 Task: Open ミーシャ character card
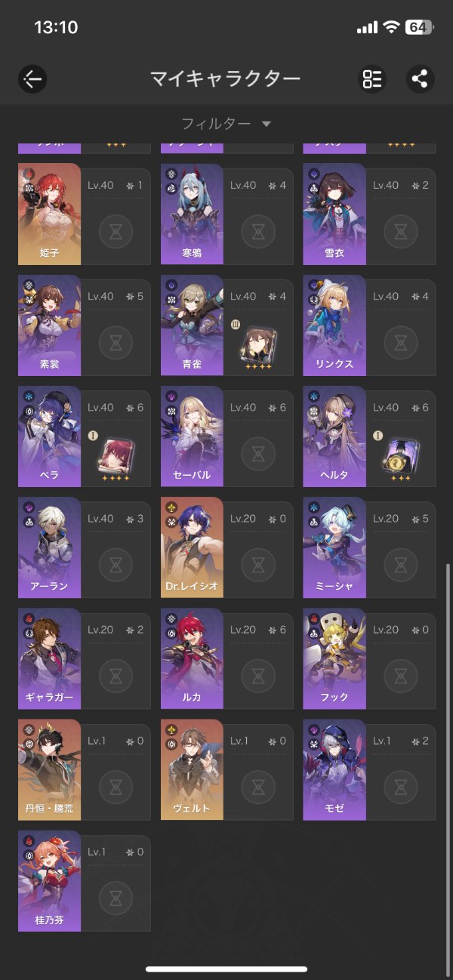369,547
